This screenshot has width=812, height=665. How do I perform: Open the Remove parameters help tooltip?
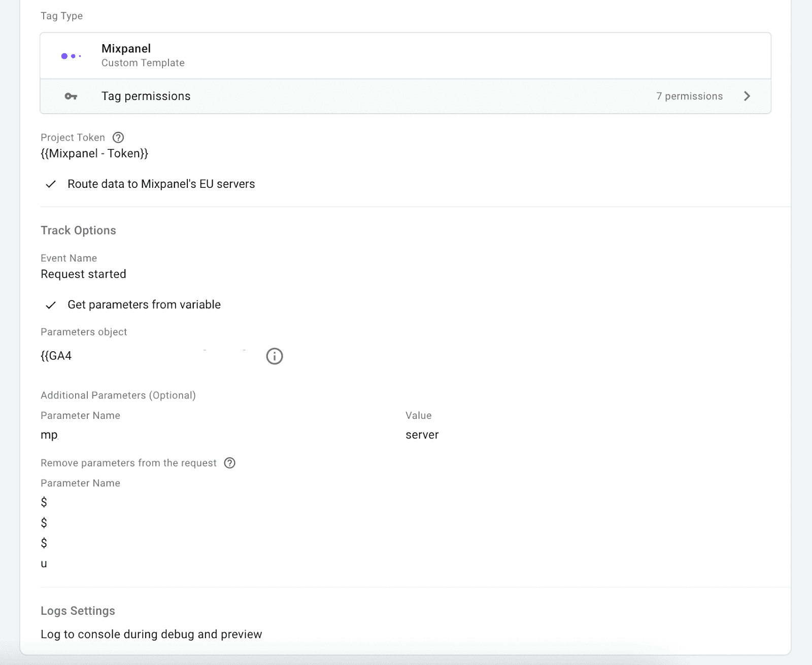tap(229, 462)
